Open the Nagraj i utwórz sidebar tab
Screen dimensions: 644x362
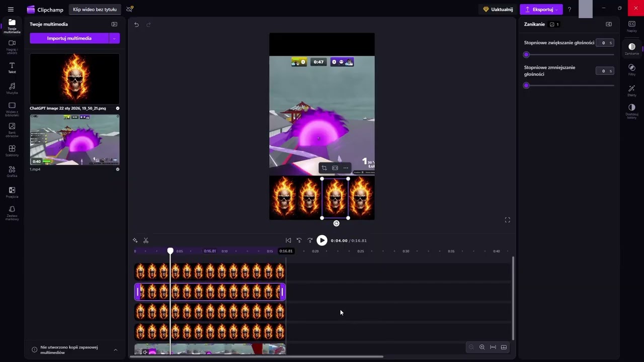click(x=12, y=47)
